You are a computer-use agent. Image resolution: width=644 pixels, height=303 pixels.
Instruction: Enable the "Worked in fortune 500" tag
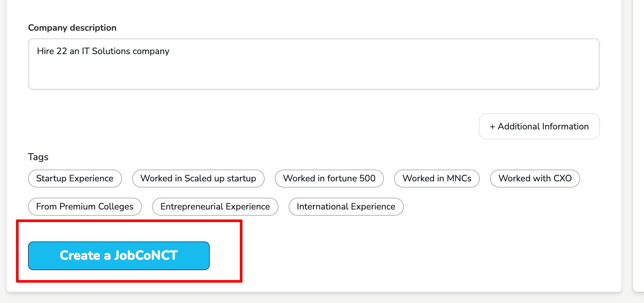(329, 178)
